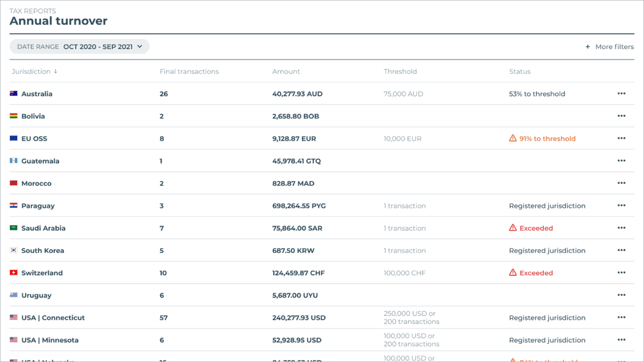Open row options for EU OSS
This screenshot has width=644, height=362.
click(621, 139)
